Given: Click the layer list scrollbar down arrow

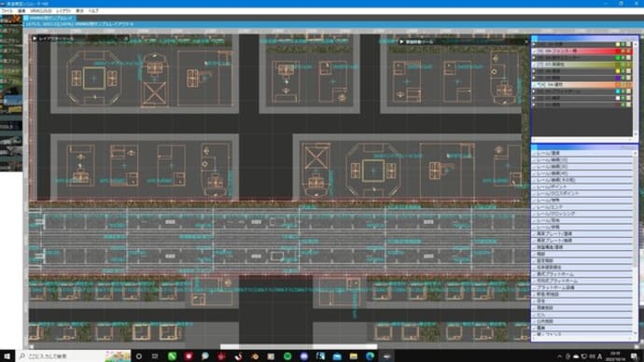Looking at the screenshot, I should coord(636,134).
